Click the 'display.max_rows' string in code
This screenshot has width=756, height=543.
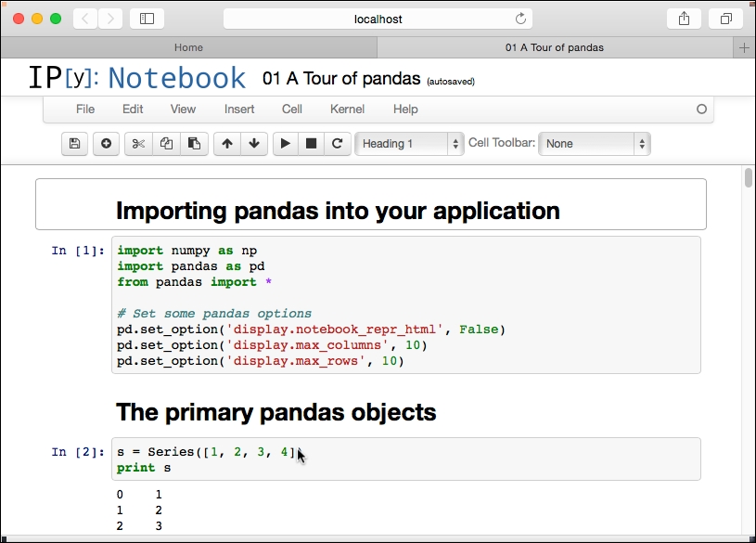click(296, 361)
